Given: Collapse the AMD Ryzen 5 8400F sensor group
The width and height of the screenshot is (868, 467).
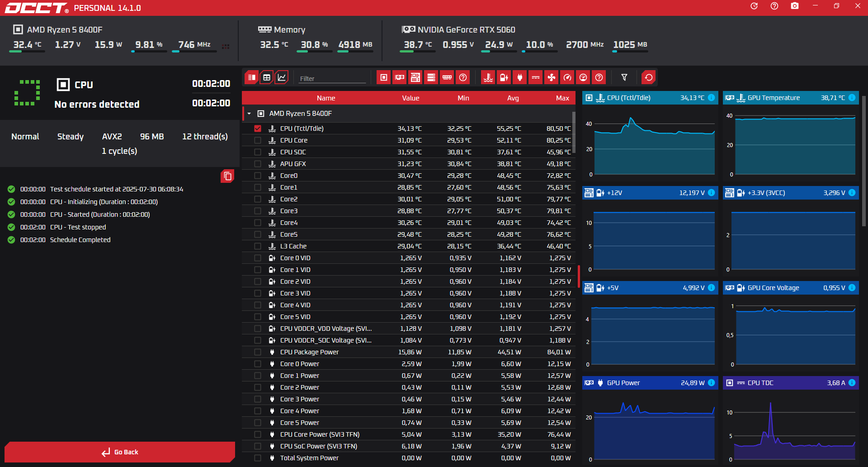Looking at the screenshot, I should tap(249, 114).
